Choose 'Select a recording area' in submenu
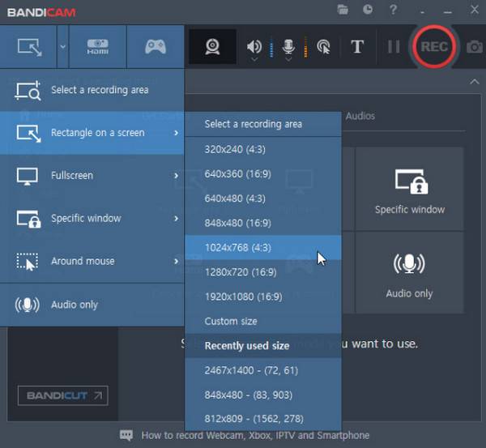The height and width of the screenshot is (448, 486). point(263,124)
